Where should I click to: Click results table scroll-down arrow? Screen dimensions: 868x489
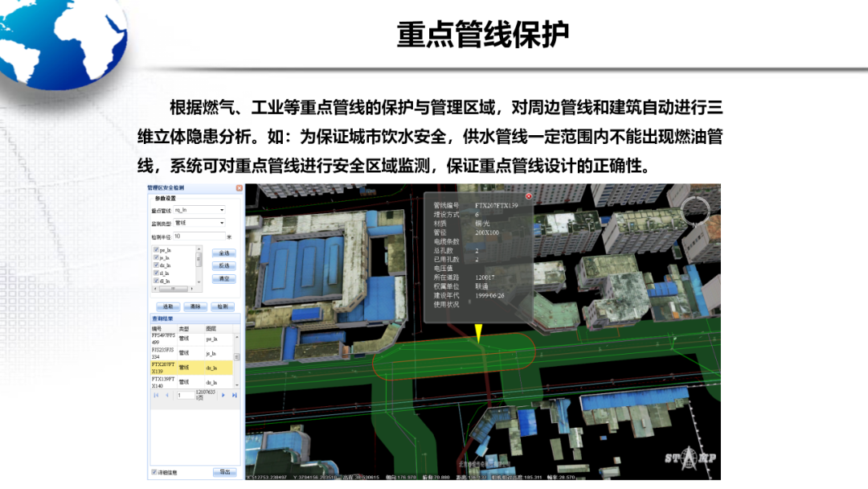pos(237,385)
